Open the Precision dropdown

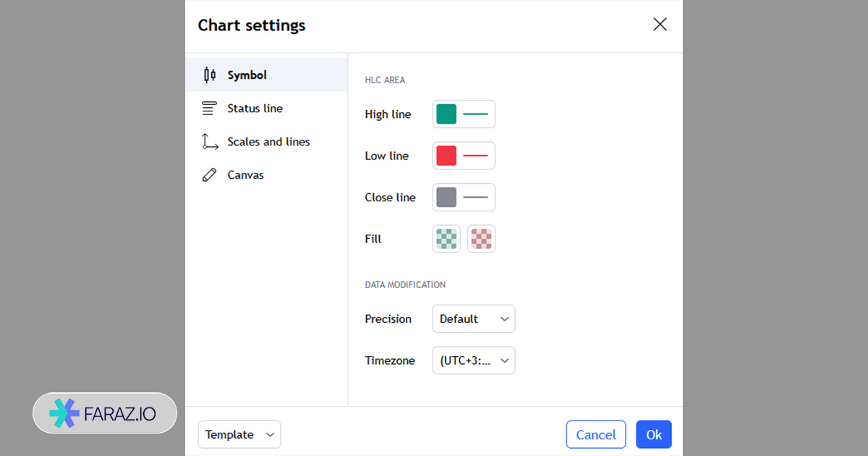(474, 318)
